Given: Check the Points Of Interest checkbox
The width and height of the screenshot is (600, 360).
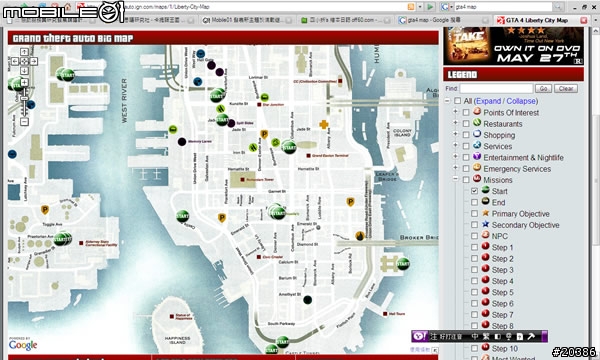Looking at the screenshot, I should pos(466,112).
